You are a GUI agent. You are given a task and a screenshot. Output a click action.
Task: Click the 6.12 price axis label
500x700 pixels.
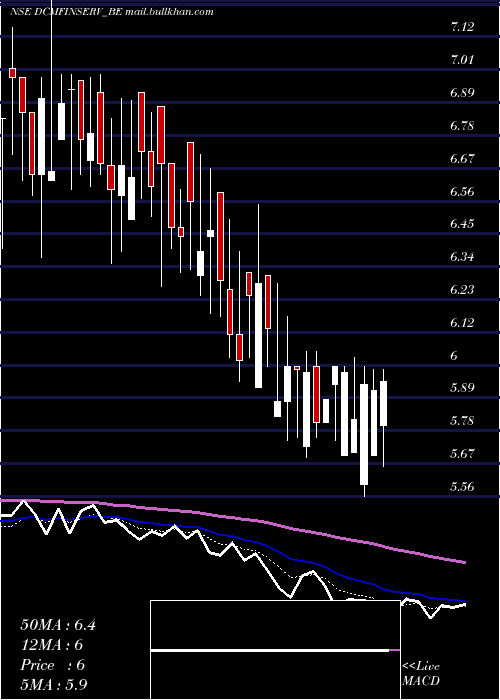[x=462, y=322]
